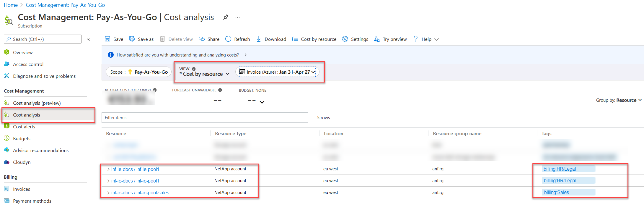Sort by the Resource type column header
Image resolution: width=644 pixels, height=210 pixels.
tap(231, 133)
